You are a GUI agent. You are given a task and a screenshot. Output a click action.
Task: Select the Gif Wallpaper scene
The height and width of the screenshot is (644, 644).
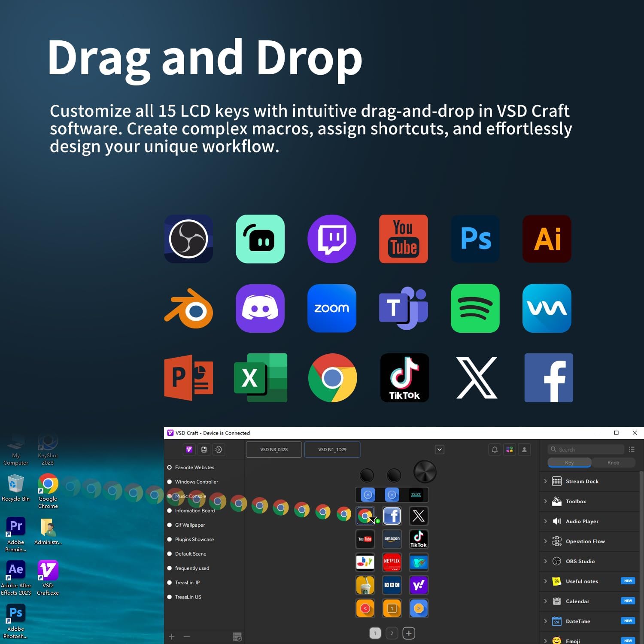tap(190, 525)
